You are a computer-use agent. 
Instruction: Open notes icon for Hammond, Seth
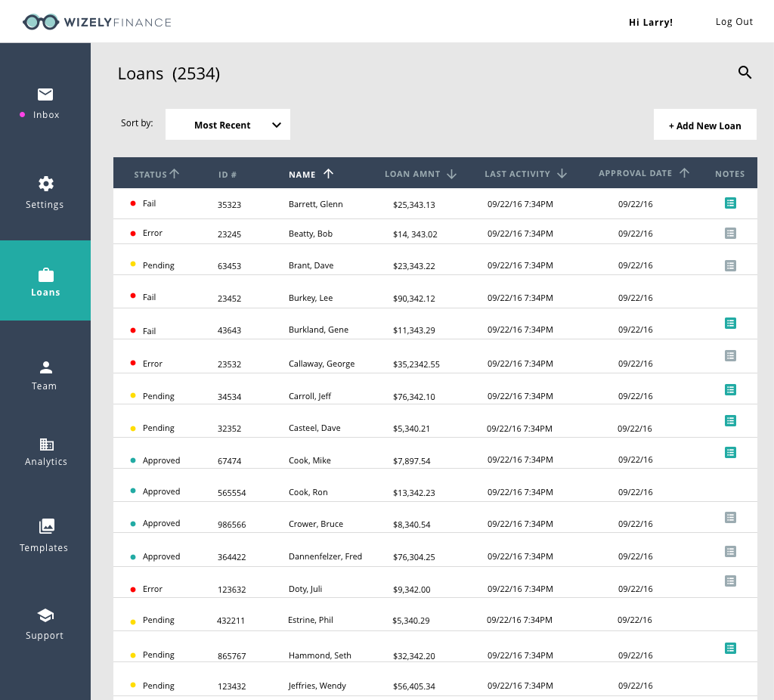[731, 648]
